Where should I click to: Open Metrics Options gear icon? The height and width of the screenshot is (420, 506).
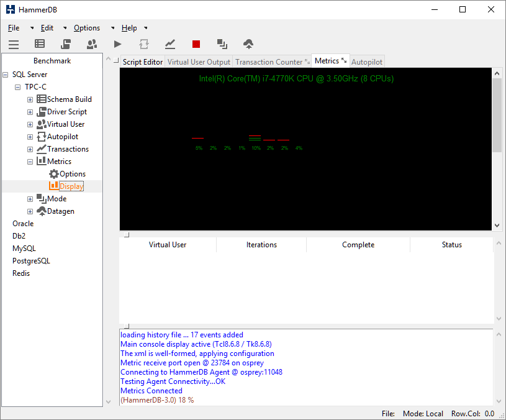pyautogui.click(x=54, y=174)
